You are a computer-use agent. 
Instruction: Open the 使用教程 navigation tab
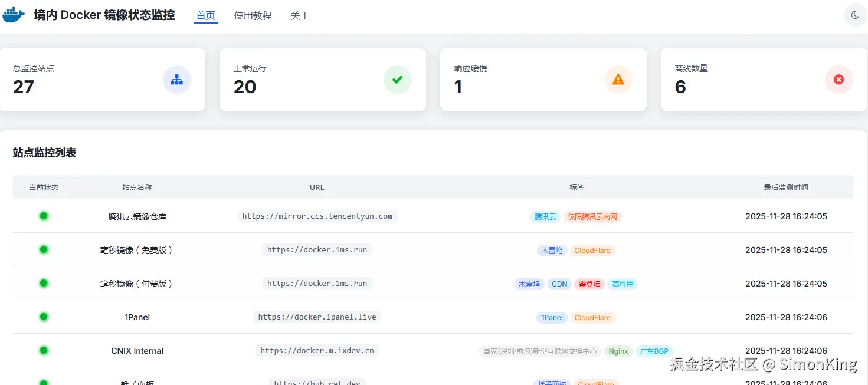pos(253,16)
